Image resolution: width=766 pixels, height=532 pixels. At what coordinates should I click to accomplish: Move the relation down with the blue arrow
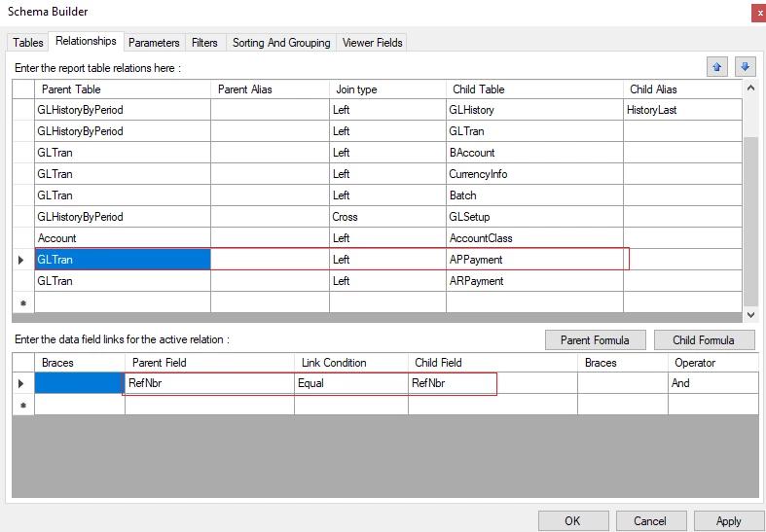coord(745,67)
